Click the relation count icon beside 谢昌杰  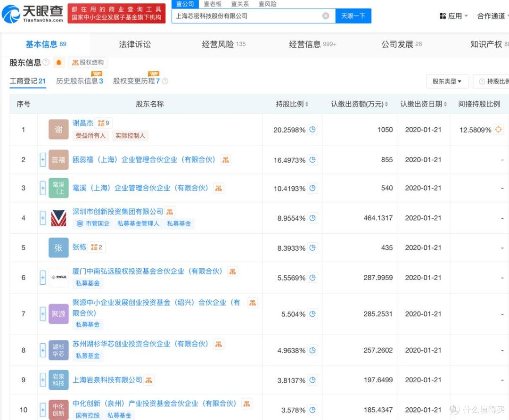coord(104,123)
